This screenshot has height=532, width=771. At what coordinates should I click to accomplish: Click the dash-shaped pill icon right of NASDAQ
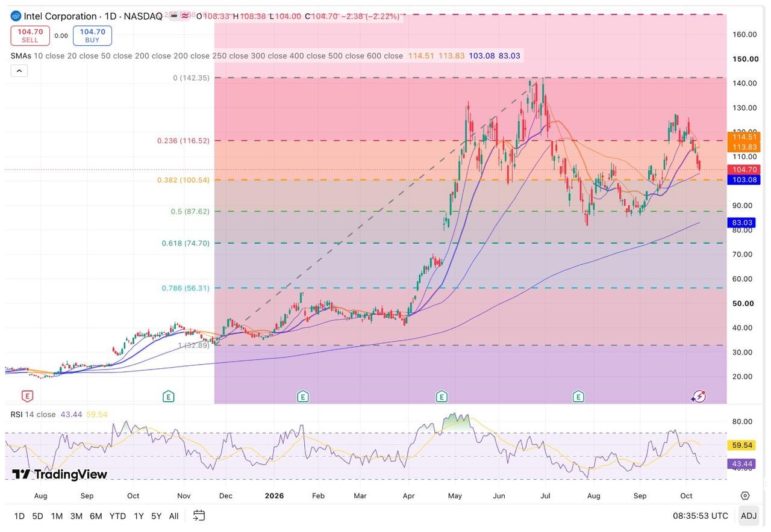coord(174,16)
